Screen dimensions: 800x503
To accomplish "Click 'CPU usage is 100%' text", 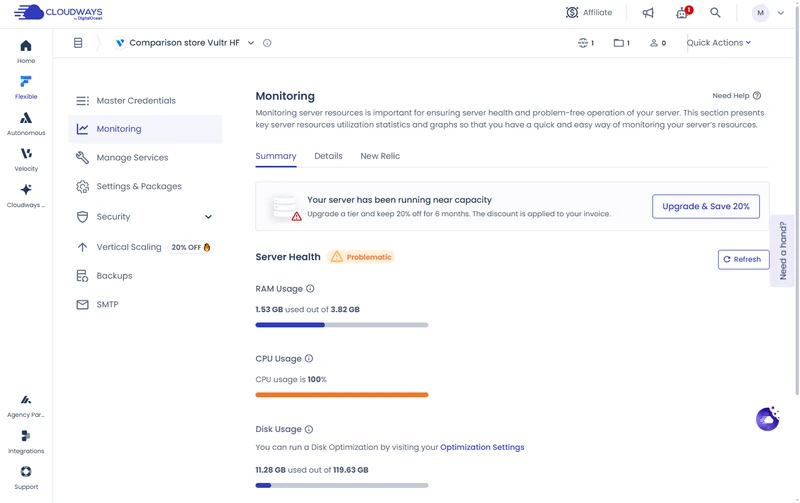I will coord(291,379).
